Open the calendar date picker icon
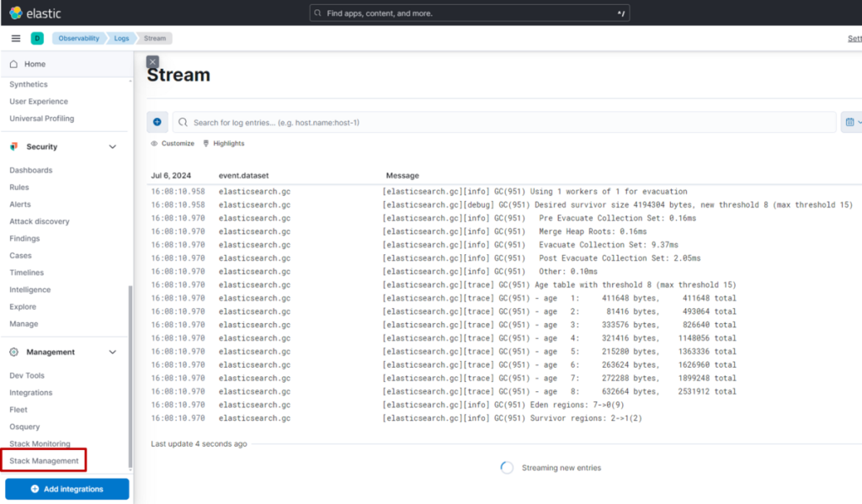Image resolution: width=862 pixels, height=504 pixels. coord(849,122)
